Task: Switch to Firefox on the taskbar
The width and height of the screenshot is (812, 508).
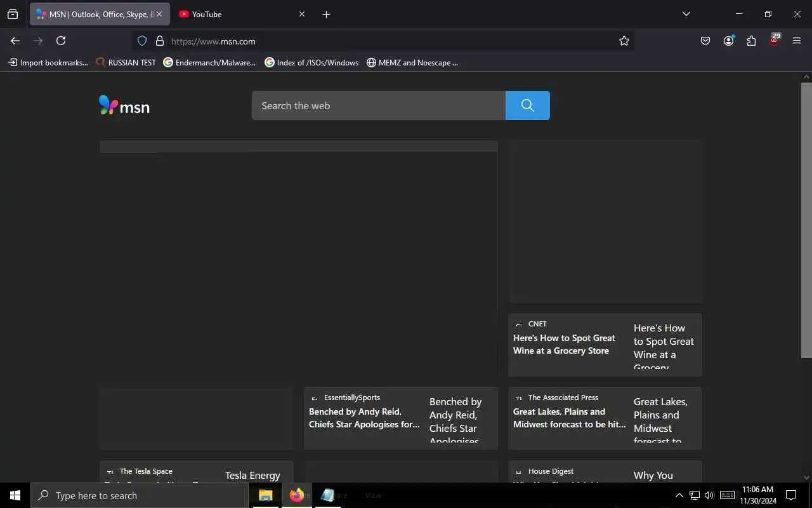Action: click(x=296, y=495)
